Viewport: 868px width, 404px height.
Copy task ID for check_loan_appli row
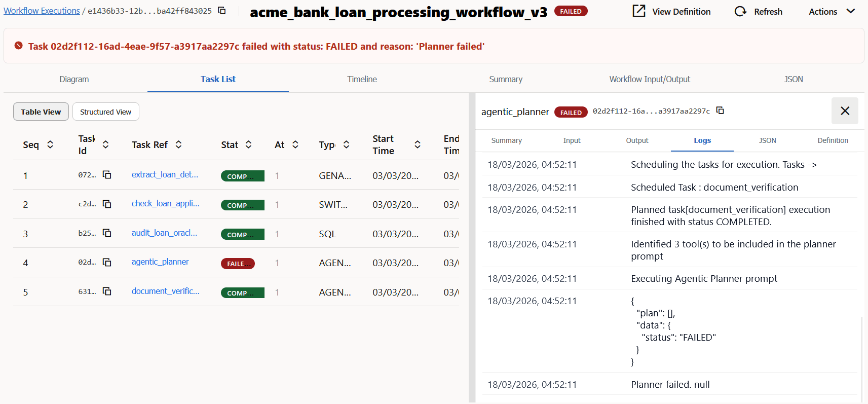click(107, 204)
